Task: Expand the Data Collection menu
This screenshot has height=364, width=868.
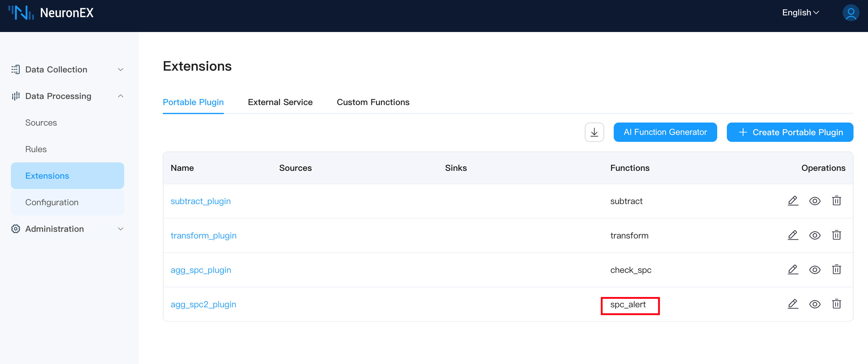Action: [67, 69]
